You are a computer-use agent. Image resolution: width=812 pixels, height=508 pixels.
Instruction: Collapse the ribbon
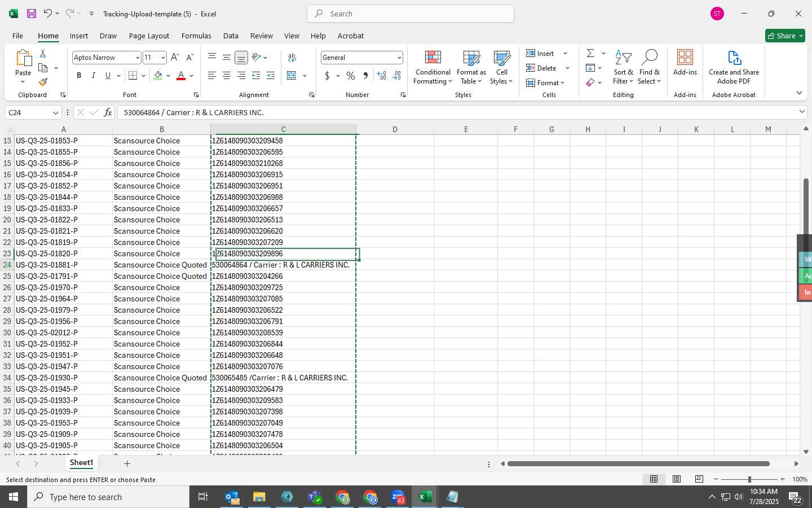pyautogui.click(x=799, y=93)
